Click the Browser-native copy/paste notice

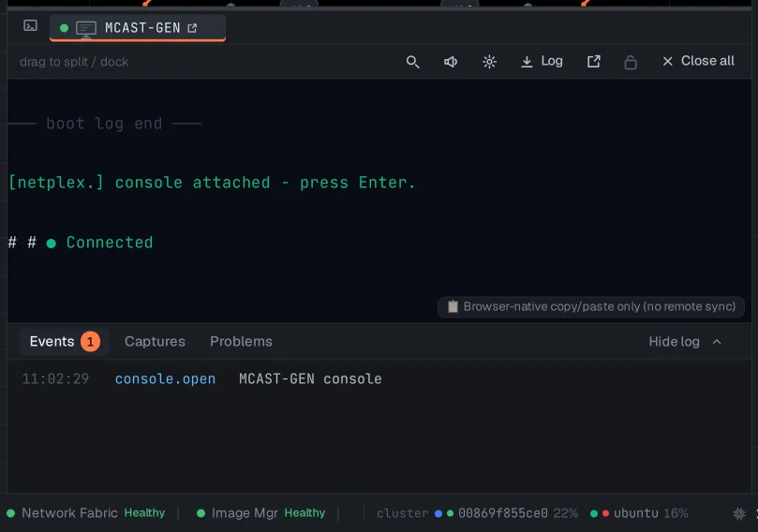pos(590,307)
